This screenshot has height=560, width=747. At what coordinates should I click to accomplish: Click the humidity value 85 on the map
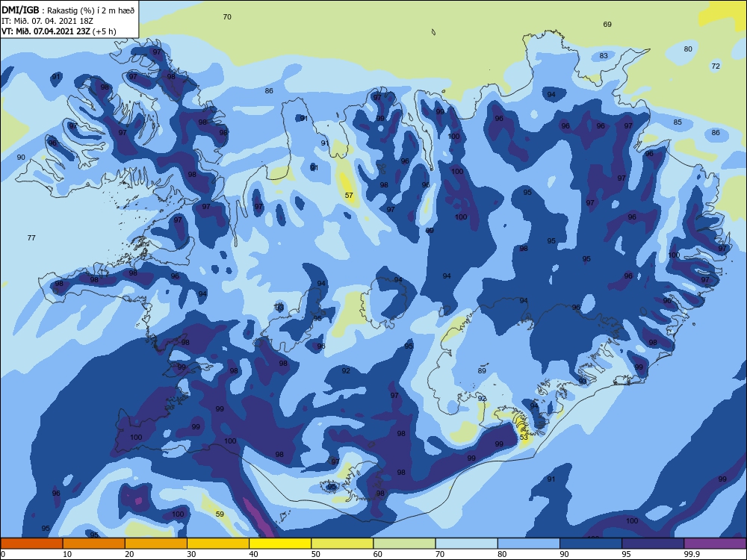point(678,122)
